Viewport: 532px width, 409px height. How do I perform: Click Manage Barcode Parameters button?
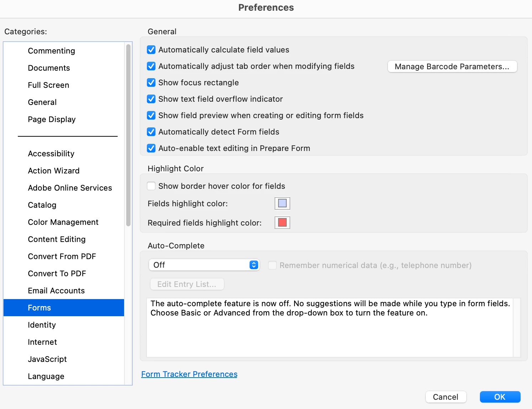point(452,66)
